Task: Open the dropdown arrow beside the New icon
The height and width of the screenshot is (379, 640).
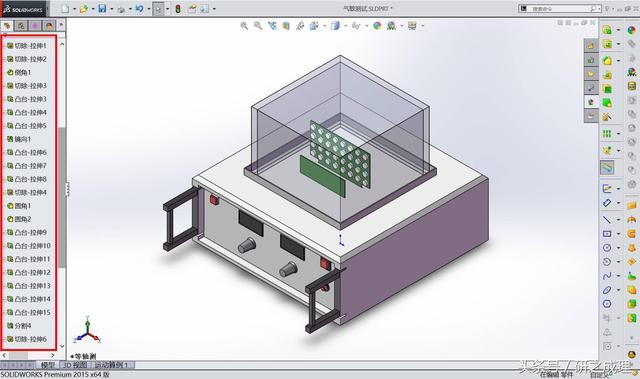Action: (74, 9)
